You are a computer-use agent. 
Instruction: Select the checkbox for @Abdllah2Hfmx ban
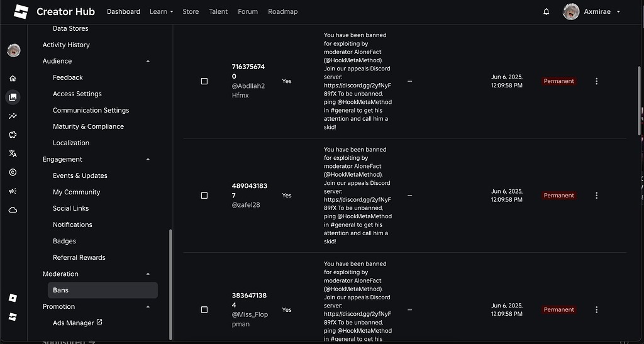tap(204, 81)
